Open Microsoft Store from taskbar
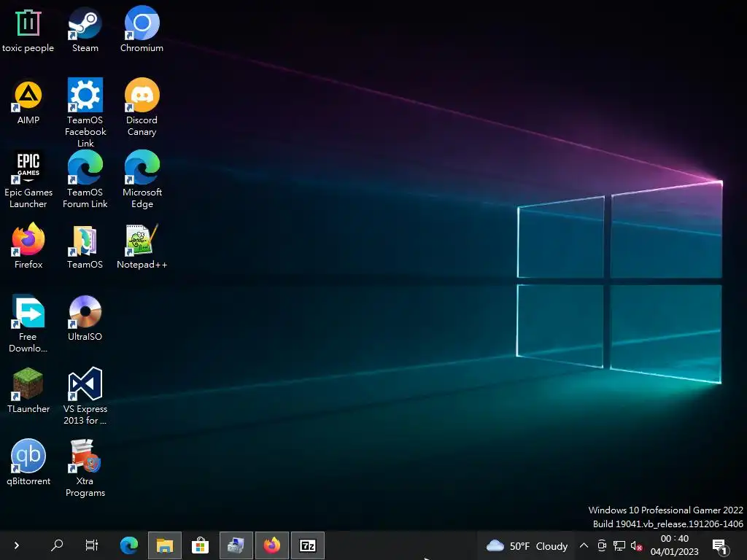The height and width of the screenshot is (560, 747). pos(200,545)
